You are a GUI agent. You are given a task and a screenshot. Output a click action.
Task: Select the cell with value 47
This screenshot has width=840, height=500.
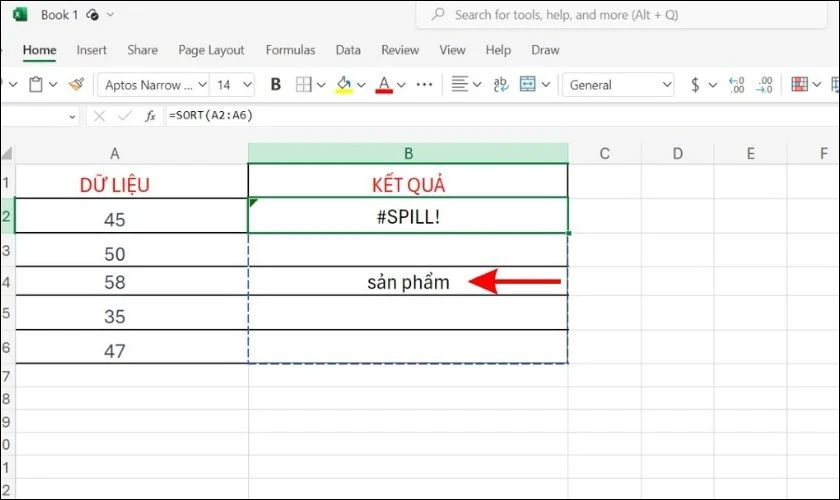(132, 347)
